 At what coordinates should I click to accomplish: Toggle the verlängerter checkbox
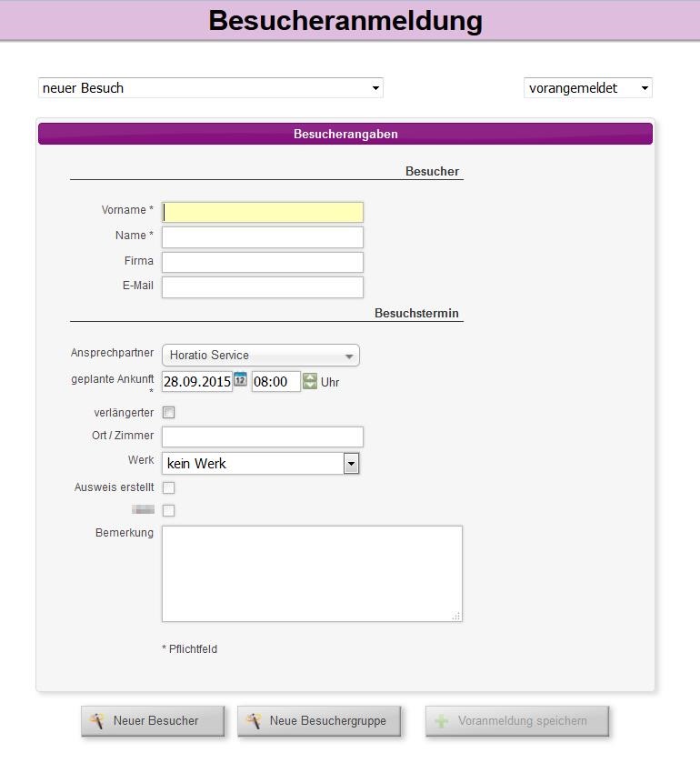click(x=168, y=412)
